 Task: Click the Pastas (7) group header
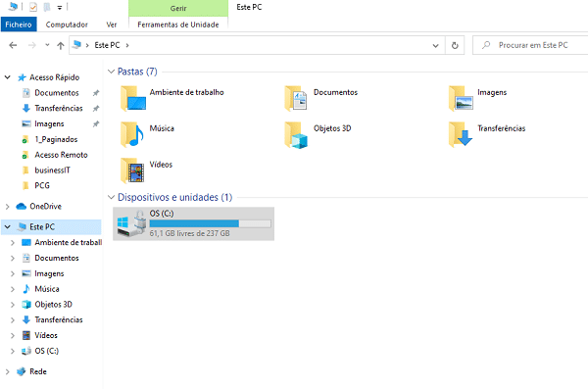(x=137, y=72)
